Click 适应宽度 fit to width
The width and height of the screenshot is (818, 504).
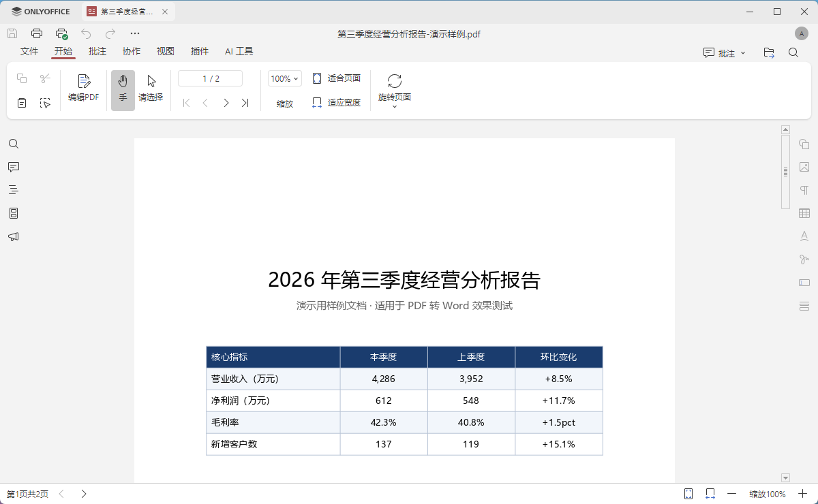click(x=336, y=103)
